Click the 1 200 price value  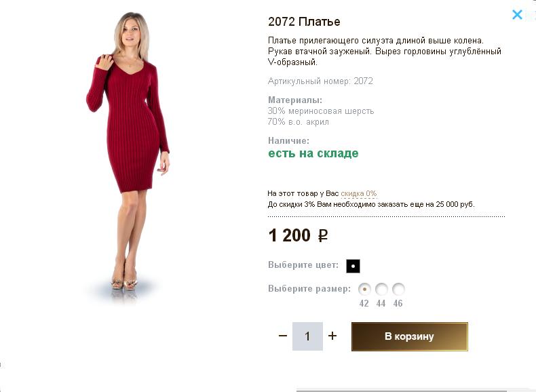click(x=290, y=235)
